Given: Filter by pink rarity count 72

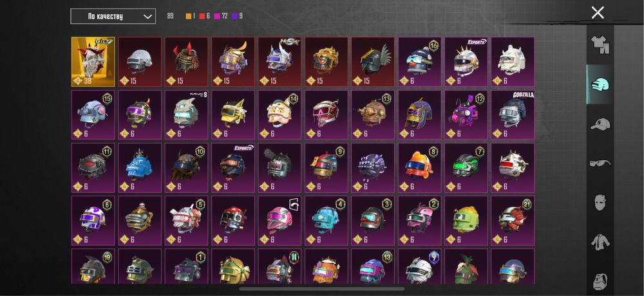Looking at the screenshot, I should click(221, 17).
